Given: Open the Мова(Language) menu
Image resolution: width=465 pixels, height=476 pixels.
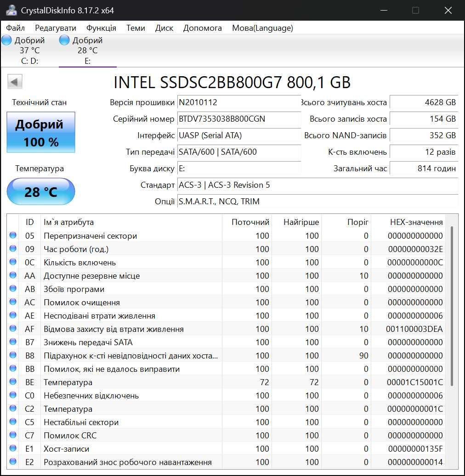Looking at the screenshot, I should [x=262, y=28].
